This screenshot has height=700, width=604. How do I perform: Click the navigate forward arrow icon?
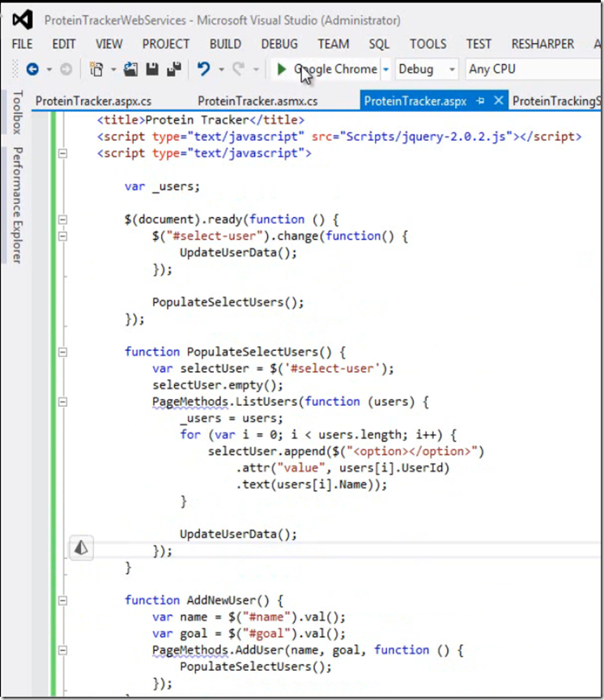[x=66, y=69]
